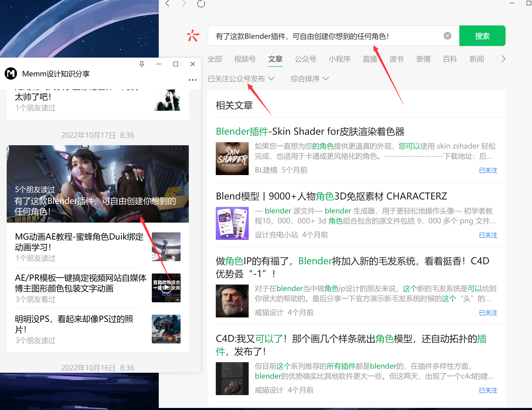Viewport: 532px width, 410px height.
Task: Open the Blender插件-Skin Shader article title
Action: 310,131
